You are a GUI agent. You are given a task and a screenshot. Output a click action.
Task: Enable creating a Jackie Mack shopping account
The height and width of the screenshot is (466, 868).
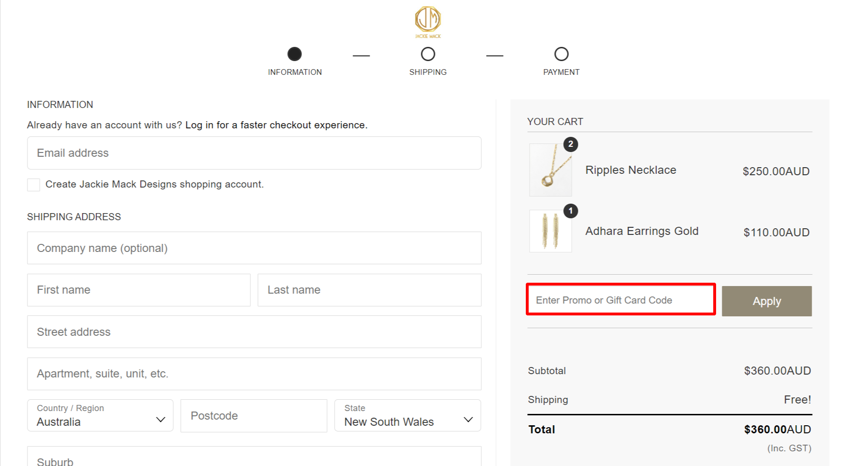[x=33, y=184]
